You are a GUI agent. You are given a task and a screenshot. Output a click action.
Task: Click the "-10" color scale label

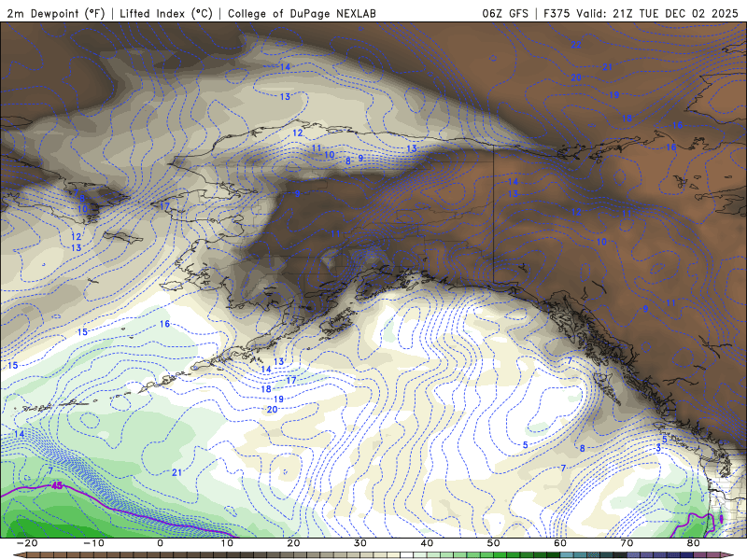pyautogui.click(x=93, y=543)
